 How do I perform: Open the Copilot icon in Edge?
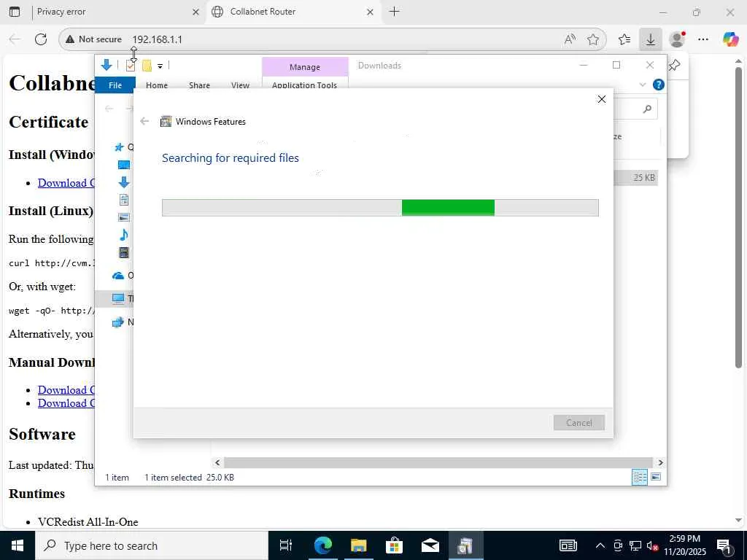coord(730,39)
